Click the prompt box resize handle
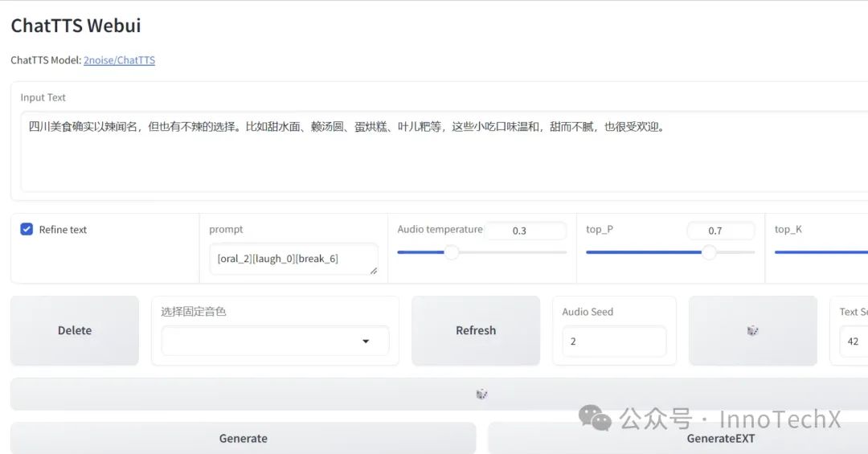 (374, 271)
